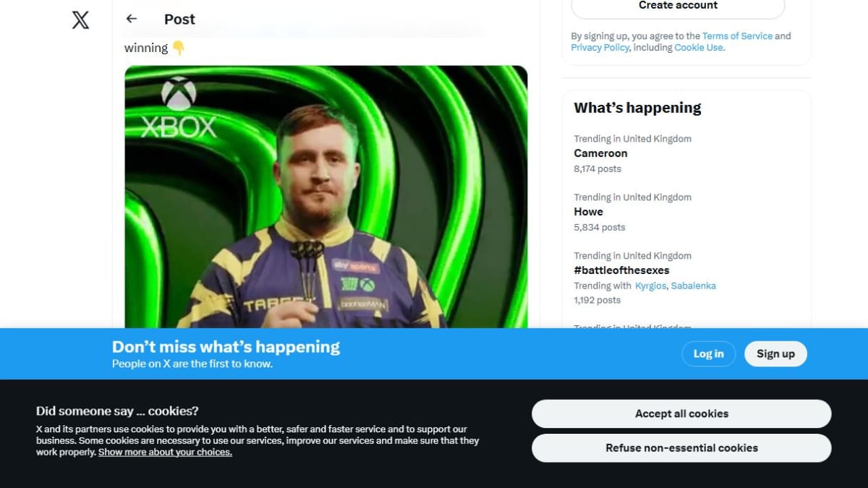Viewport: 868px width, 488px height.
Task: Click the X logo icon
Action: pyautogui.click(x=81, y=20)
